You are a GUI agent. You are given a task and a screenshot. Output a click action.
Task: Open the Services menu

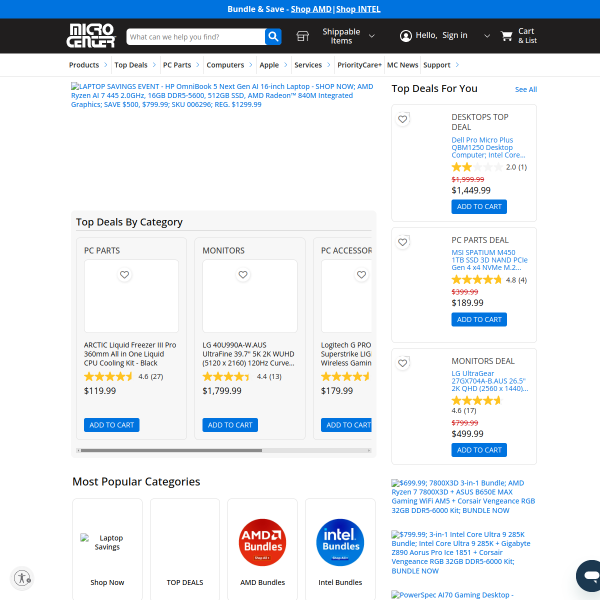(x=308, y=65)
